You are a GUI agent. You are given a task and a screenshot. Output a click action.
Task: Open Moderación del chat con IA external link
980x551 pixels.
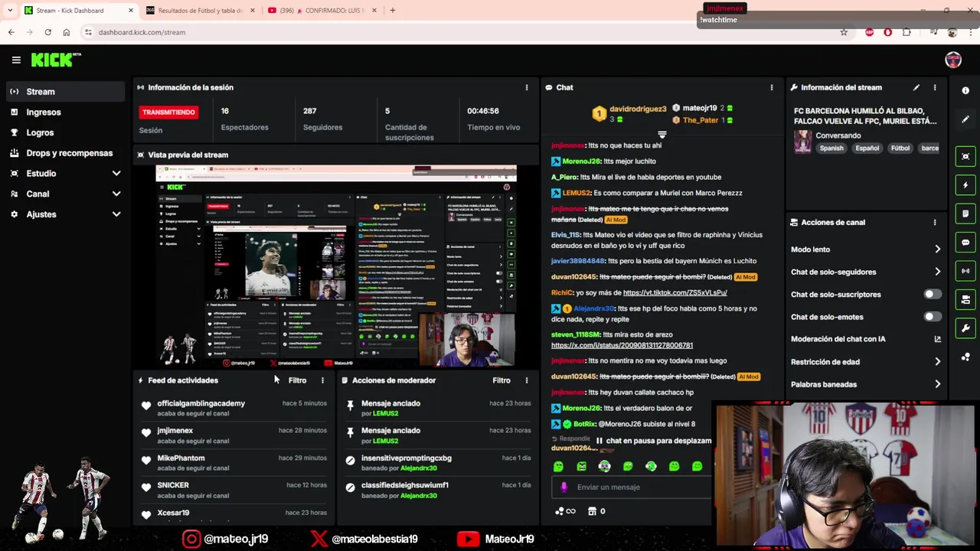[937, 339]
